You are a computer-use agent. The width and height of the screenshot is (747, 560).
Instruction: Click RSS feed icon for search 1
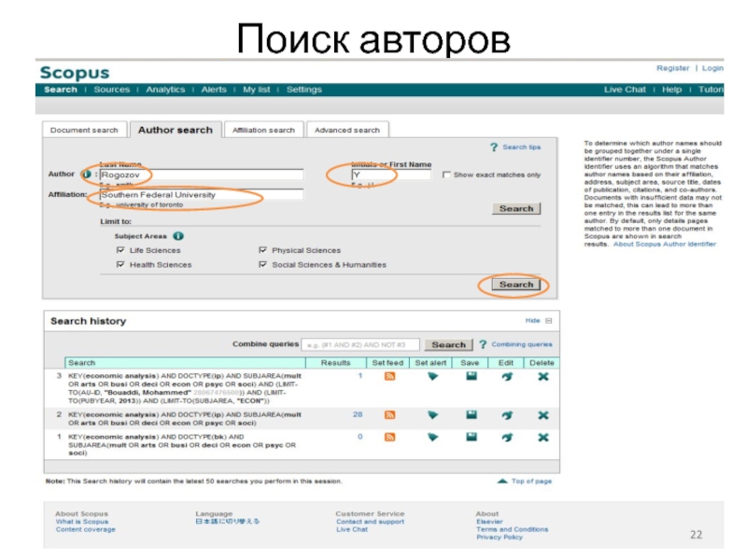tap(389, 437)
